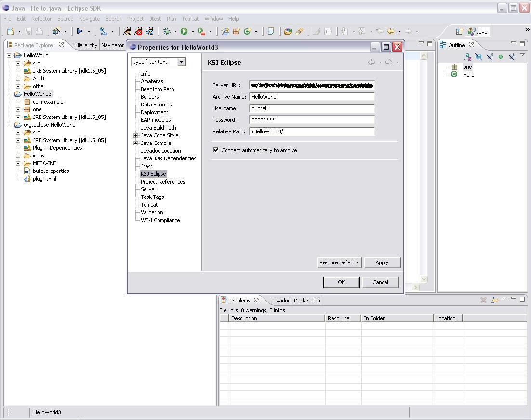Collapse the HelloWorld3 project node
531x420 pixels.
pyautogui.click(x=9, y=94)
